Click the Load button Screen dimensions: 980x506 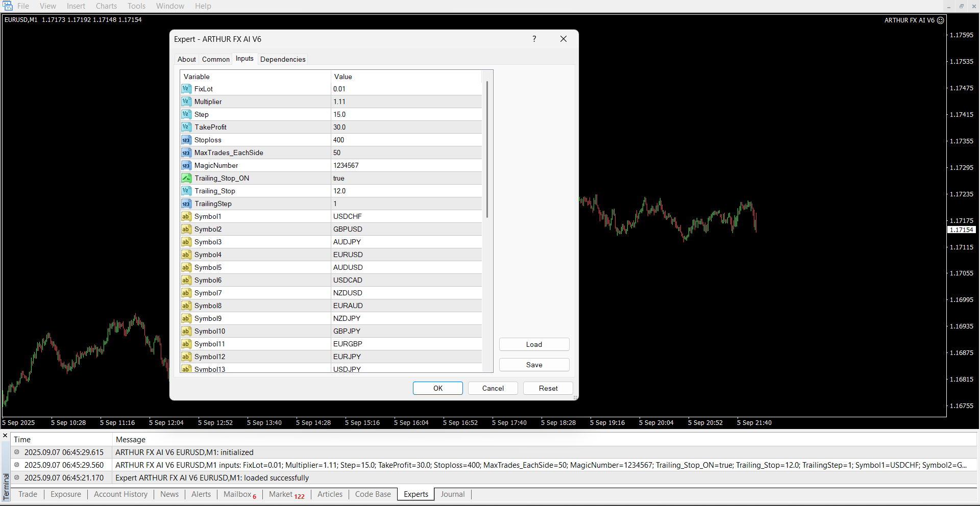click(534, 344)
